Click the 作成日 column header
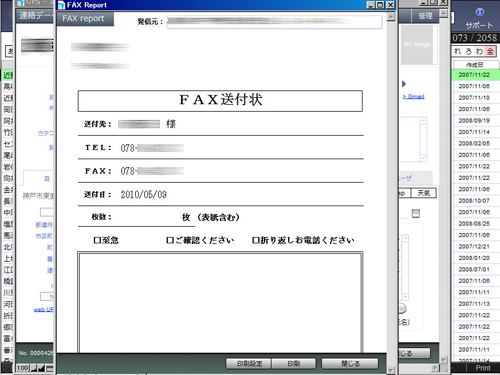The height and width of the screenshot is (375, 500). (x=475, y=65)
